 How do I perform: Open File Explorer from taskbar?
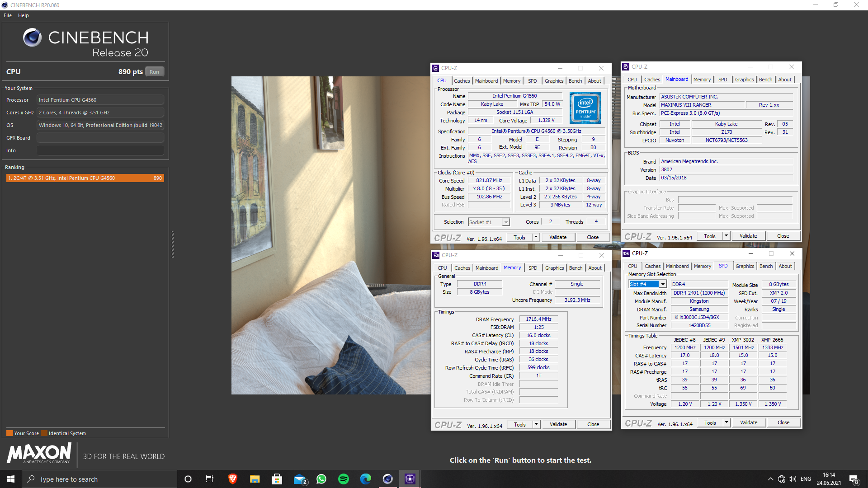(255, 479)
